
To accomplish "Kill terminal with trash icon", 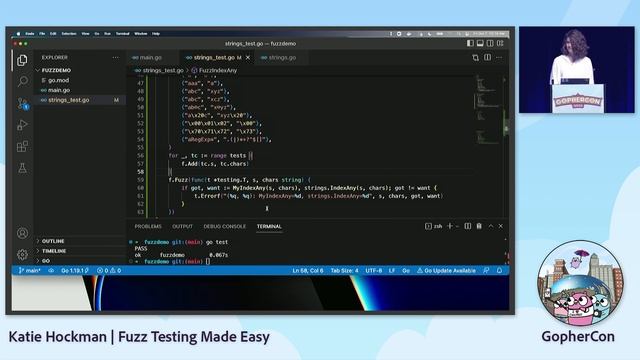I will [479, 226].
